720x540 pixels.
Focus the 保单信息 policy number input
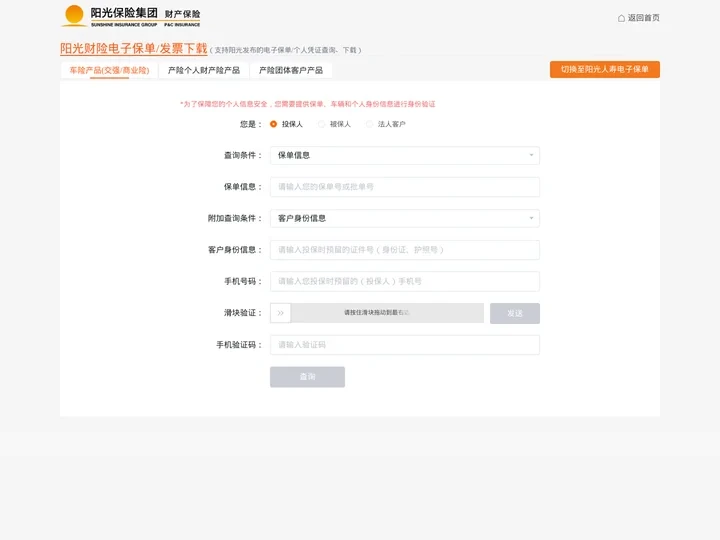[x=405, y=187]
